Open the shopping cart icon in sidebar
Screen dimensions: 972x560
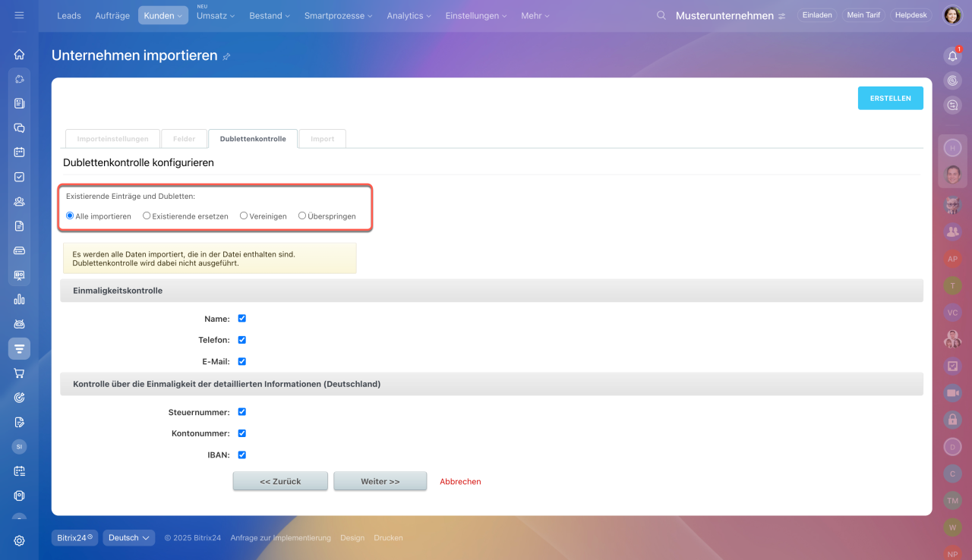[x=19, y=373]
